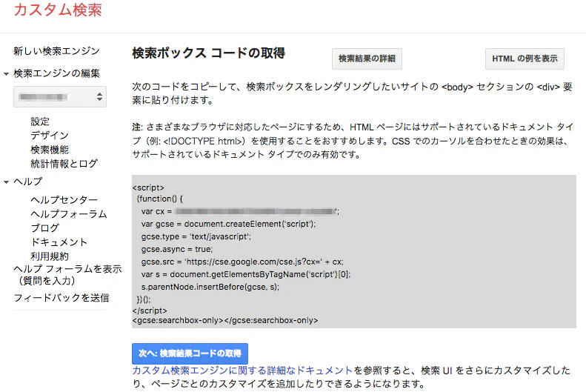586x392 pixels.
Task: Open ブログ link in sidebar
Action: pos(45,228)
